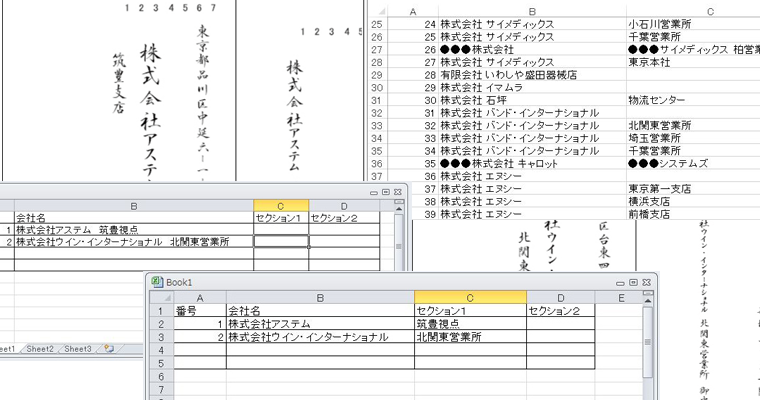This screenshot has height=400, width=760.
Task: Select column E header in Book1
Action: pos(621,298)
